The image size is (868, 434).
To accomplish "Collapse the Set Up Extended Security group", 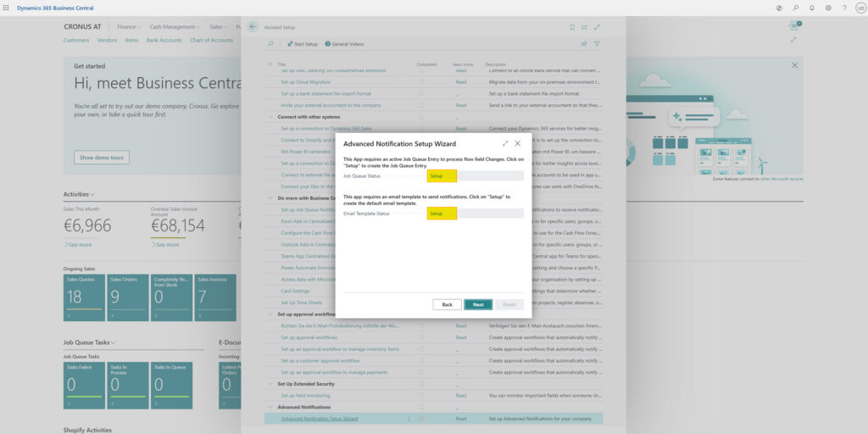I will pos(270,384).
